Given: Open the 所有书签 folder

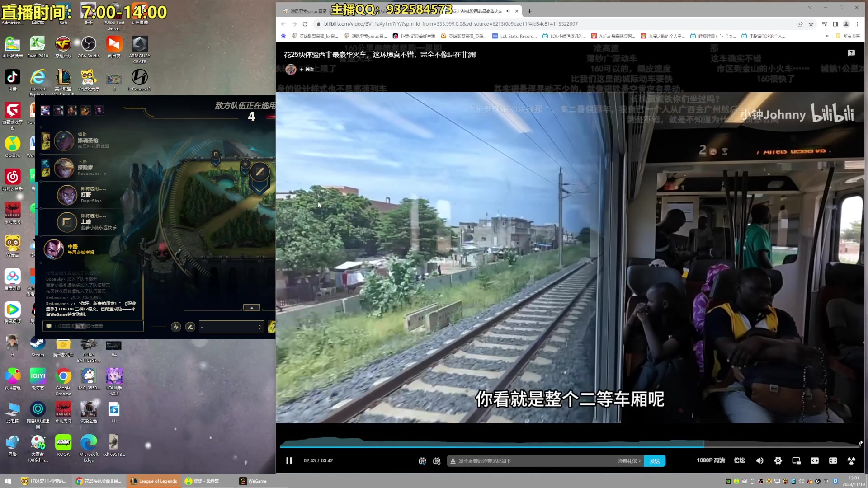Looking at the screenshot, I should pyautogui.click(x=848, y=36).
